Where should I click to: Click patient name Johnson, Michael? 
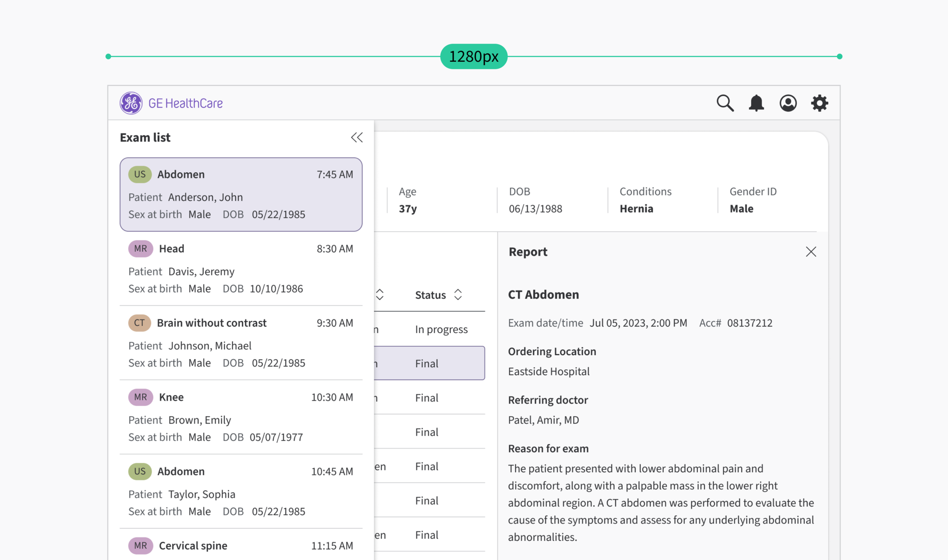[x=210, y=346]
